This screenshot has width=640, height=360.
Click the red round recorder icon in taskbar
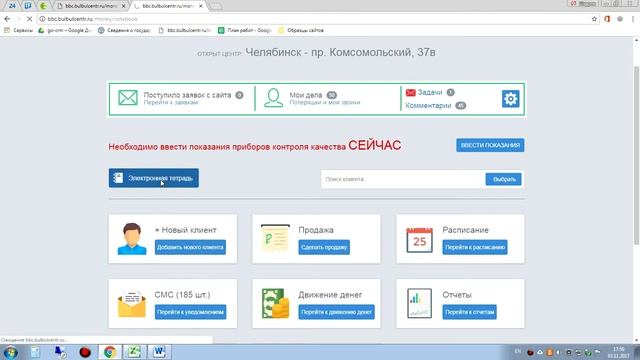click(85, 352)
